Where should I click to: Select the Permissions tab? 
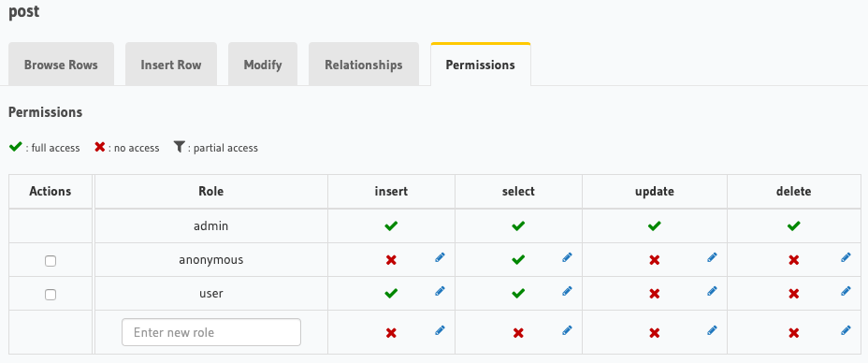[x=481, y=65]
